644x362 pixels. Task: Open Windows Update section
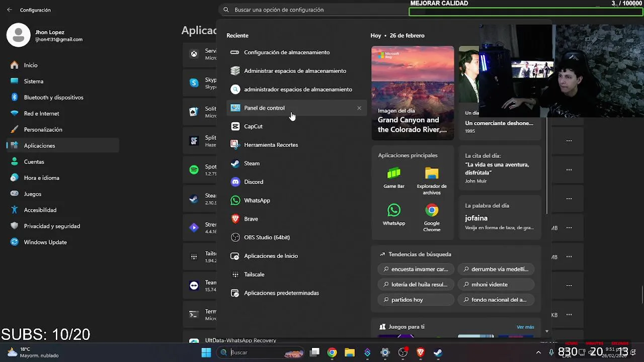63,242
